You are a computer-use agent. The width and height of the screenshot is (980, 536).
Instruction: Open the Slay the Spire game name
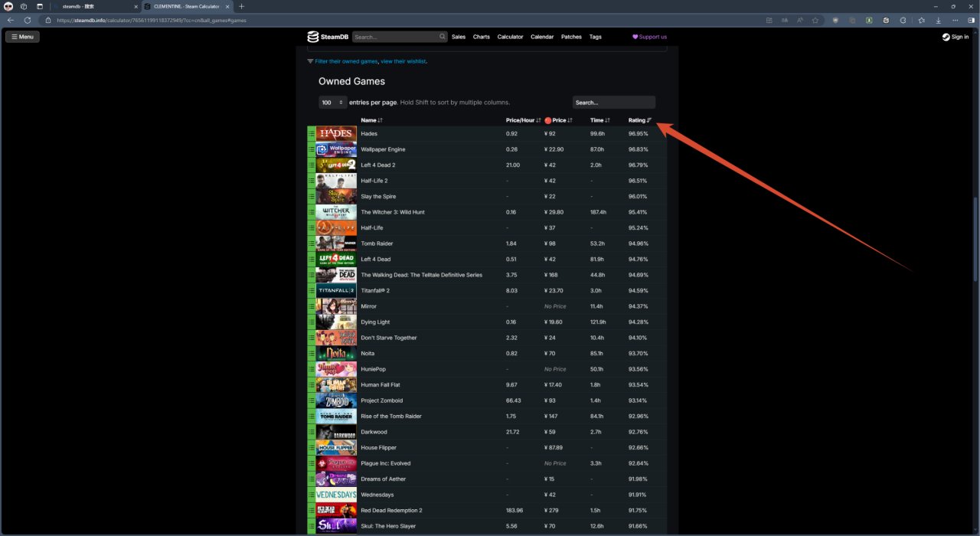[378, 197]
